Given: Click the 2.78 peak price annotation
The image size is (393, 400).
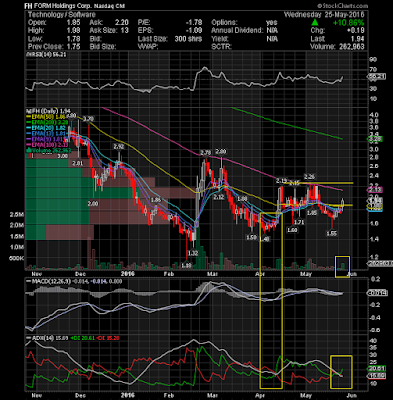Looking at the screenshot, I should [205, 153].
